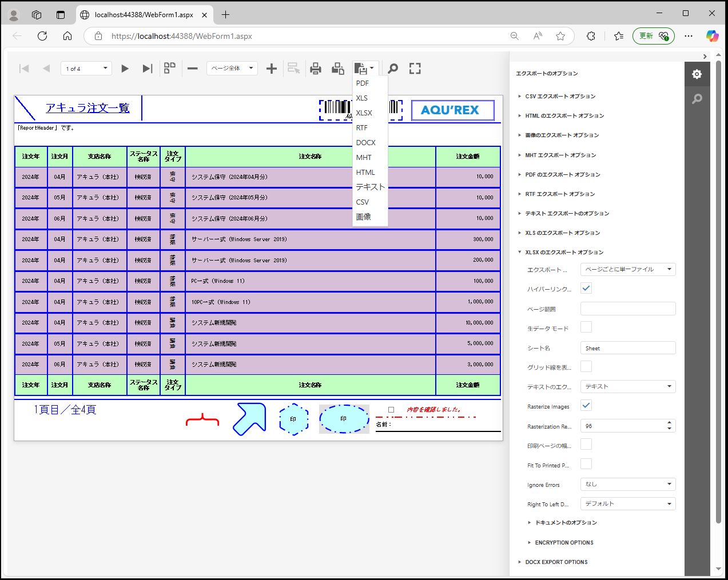The image size is (728, 580).
Task: Uncheck the Rasterize Images checkbox
Action: 586,405
